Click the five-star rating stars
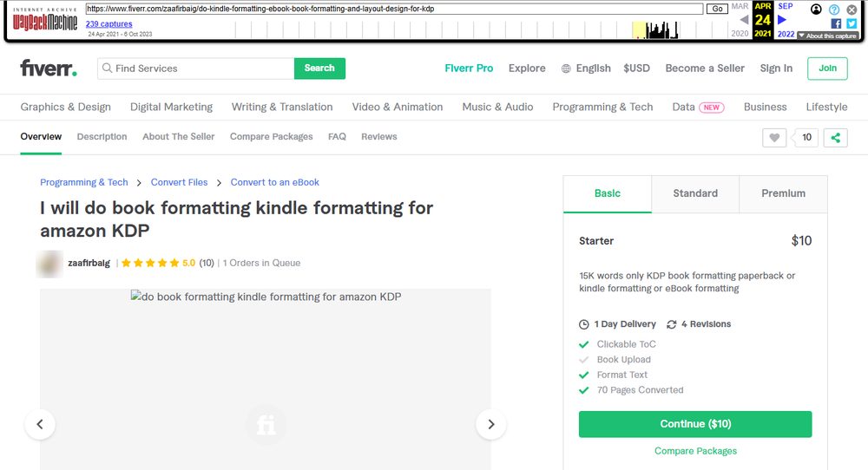868x470 pixels. (x=150, y=263)
